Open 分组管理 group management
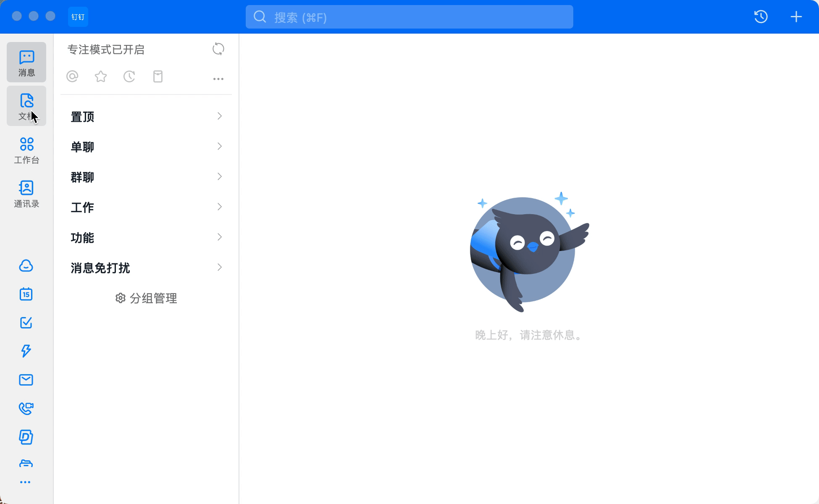The height and width of the screenshot is (504, 819). [x=146, y=298]
